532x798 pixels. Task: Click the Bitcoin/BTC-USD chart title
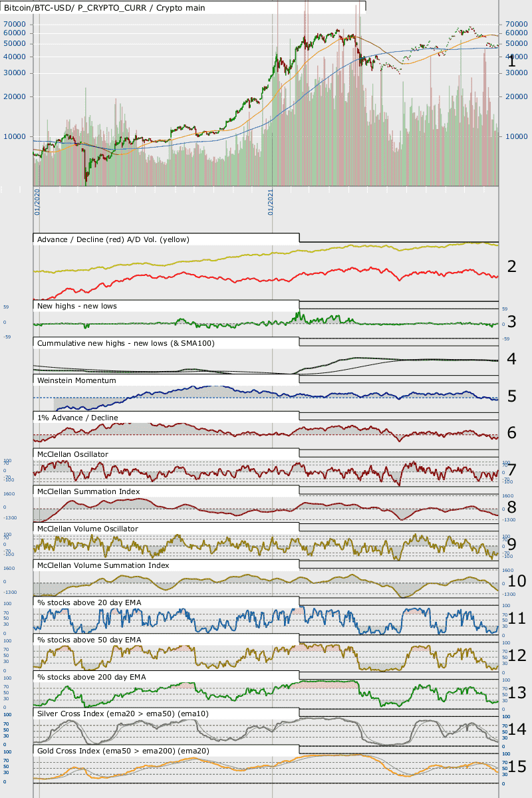click(104, 8)
